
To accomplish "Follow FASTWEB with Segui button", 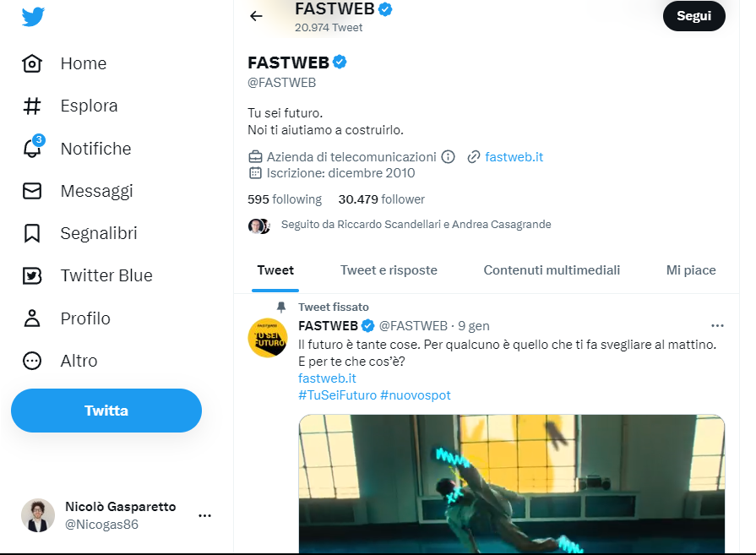I will point(693,16).
